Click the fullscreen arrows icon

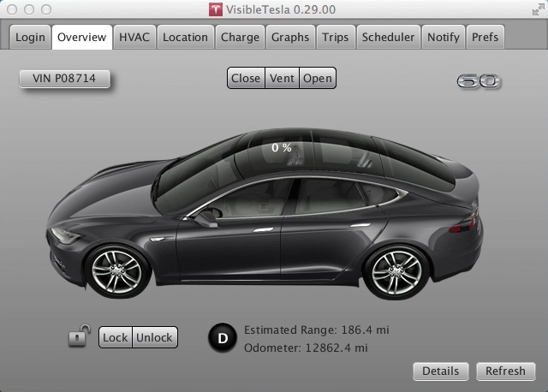[x=539, y=9]
